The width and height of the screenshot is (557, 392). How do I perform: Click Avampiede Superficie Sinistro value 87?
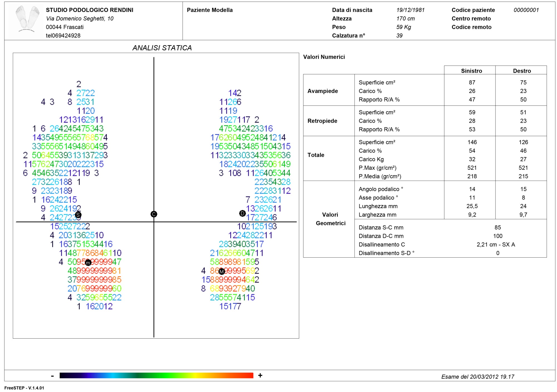[472, 82]
